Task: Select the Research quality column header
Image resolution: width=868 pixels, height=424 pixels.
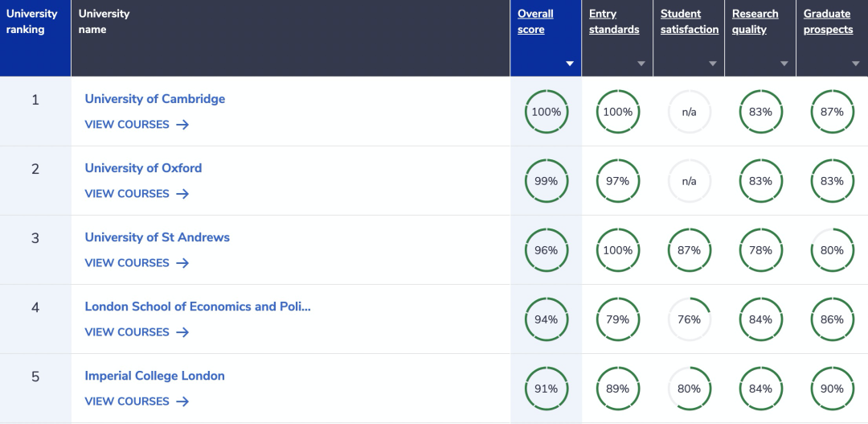Action: click(755, 22)
